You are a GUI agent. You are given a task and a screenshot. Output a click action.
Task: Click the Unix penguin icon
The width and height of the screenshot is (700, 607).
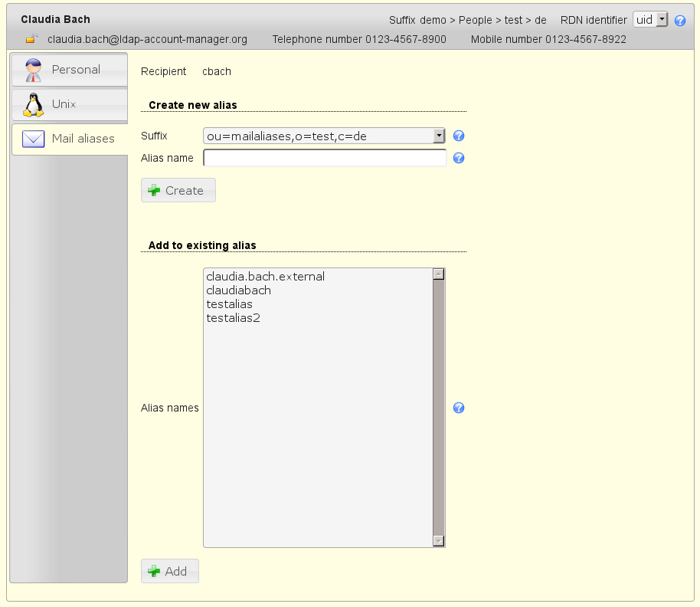tap(33, 104)
